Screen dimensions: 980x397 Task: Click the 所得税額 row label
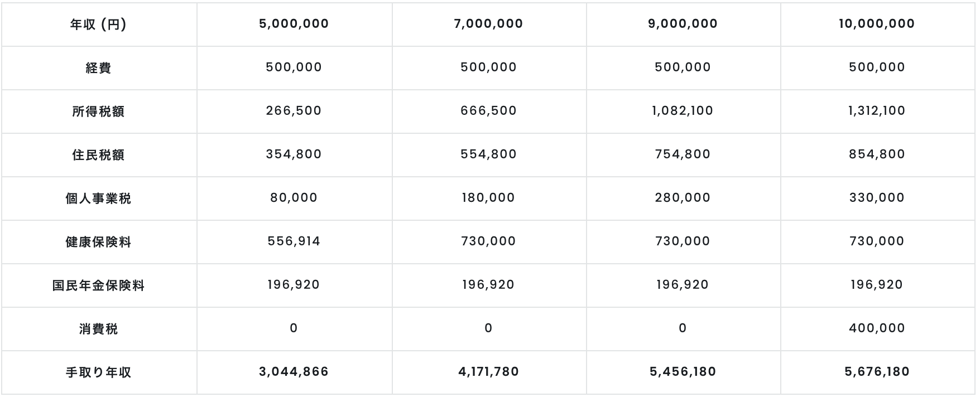pyautogui.click(x=98, y=112)
